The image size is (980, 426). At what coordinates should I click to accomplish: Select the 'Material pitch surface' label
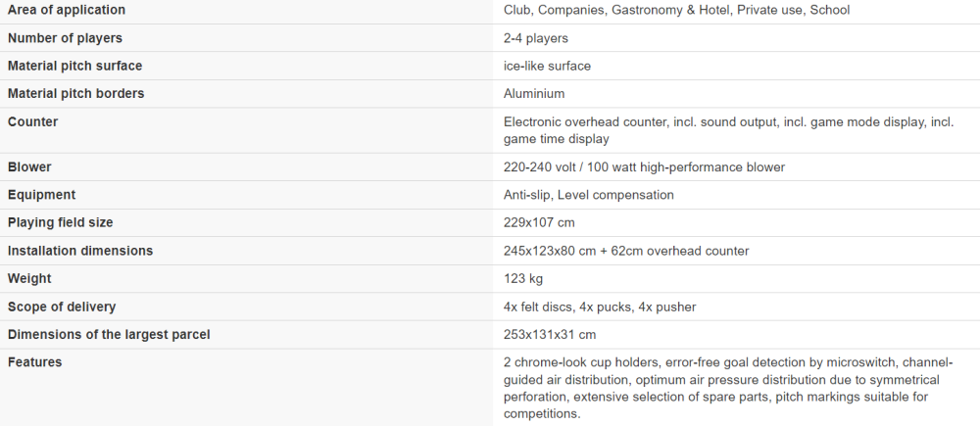pyautogui.click(x=75, y=66)
